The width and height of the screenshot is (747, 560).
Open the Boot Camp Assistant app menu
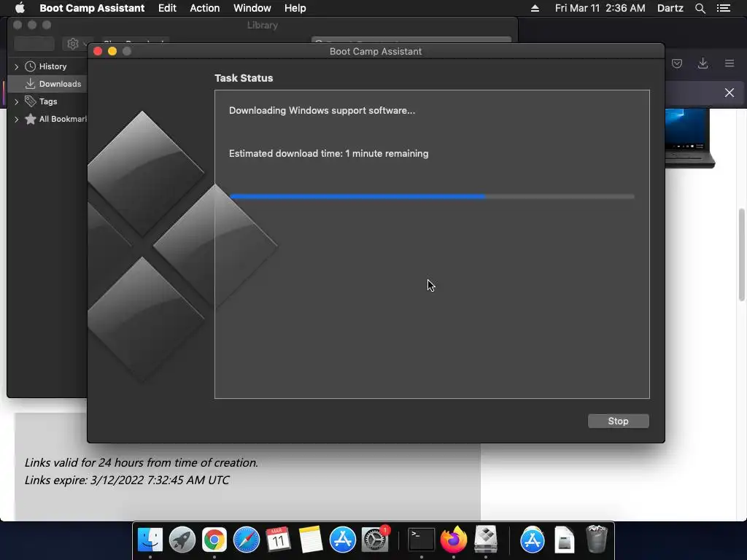[92, 8]
